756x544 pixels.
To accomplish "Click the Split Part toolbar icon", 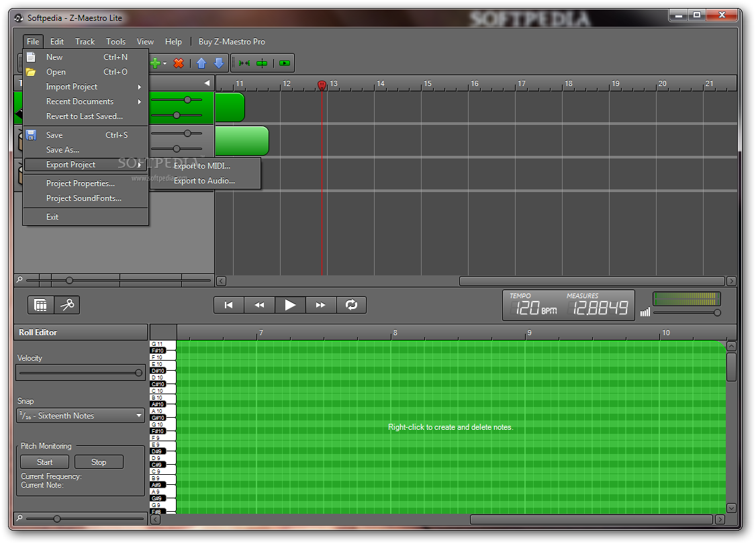I will (x=262, y=63).
